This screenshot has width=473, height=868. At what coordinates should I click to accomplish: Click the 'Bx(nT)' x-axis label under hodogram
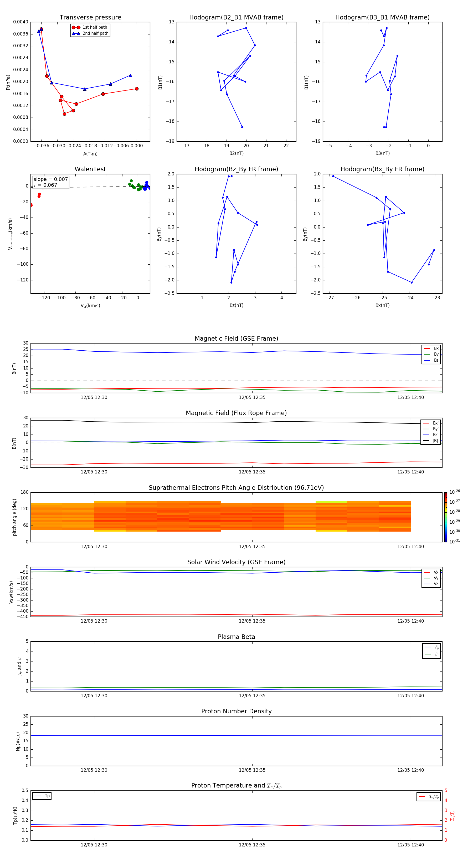(382, 305)
